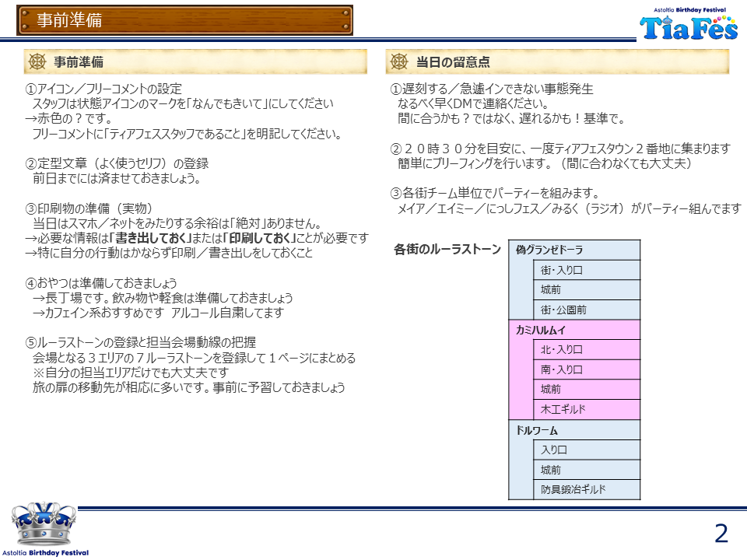Select the 木工ギルド table cell
This screenshot has height=560, width=747.
(x=587, y=410)
